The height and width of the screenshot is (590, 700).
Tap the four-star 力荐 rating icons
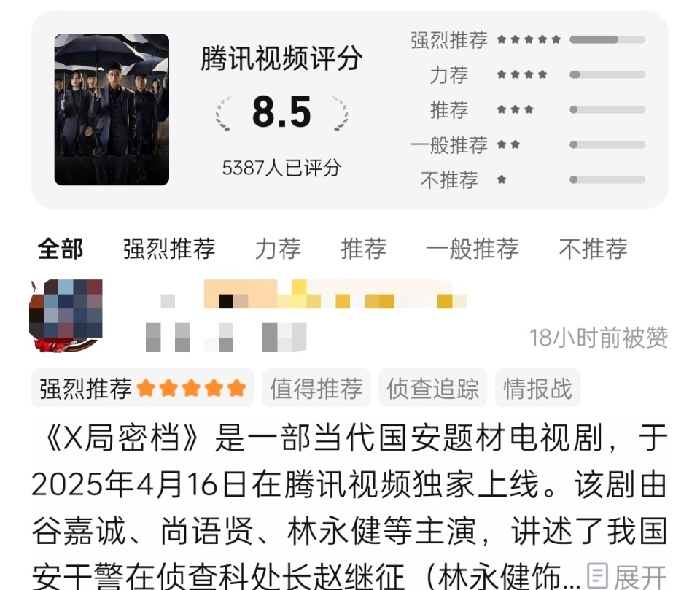tap(522, 74)
